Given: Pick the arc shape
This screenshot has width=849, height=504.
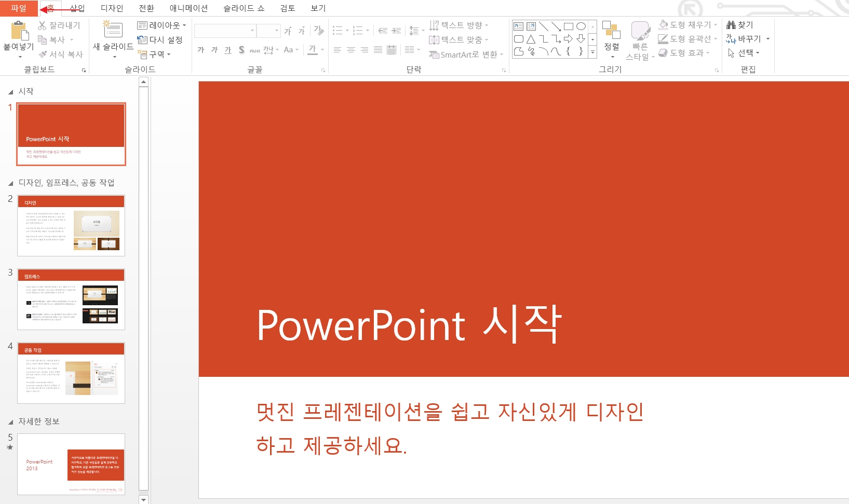Looking at the screenshot, I should pos(543,51).
